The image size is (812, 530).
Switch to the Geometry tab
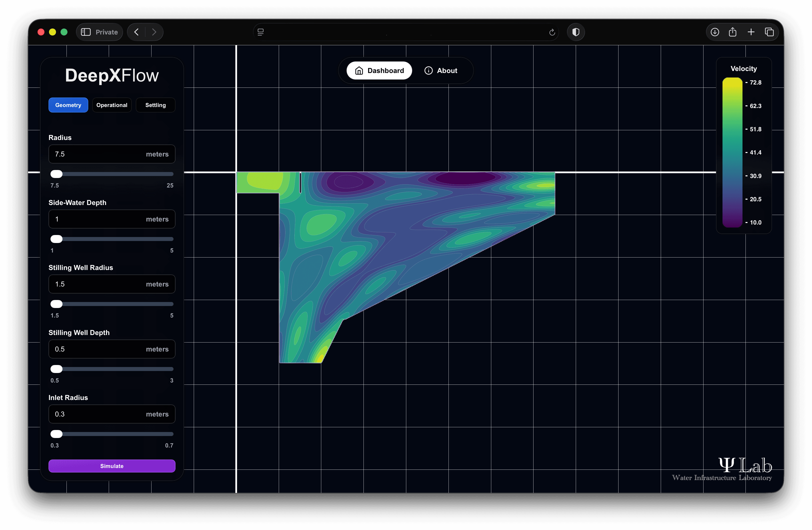[x=68, y=105]
